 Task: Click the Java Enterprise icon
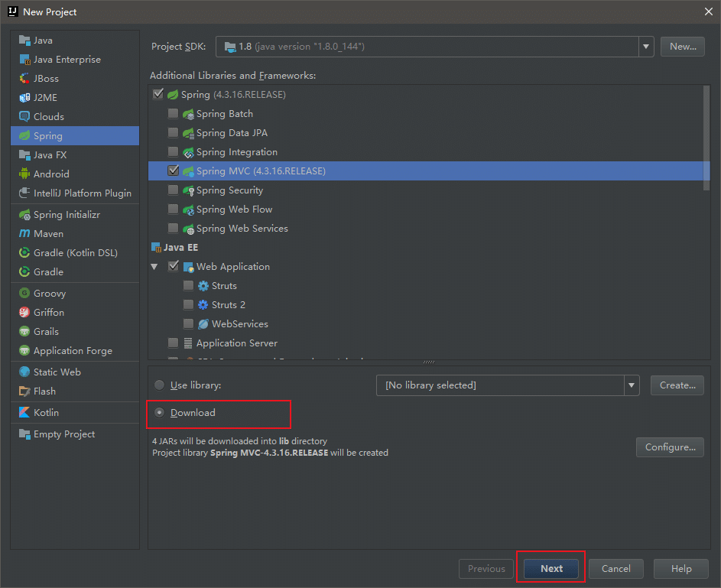(x=24, y=60)
